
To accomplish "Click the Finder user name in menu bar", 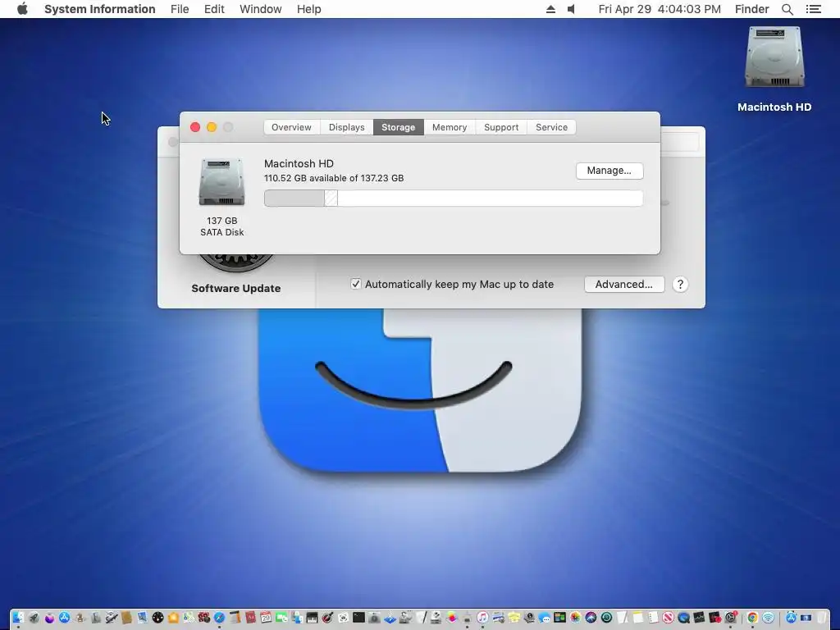I will (751, 9).
